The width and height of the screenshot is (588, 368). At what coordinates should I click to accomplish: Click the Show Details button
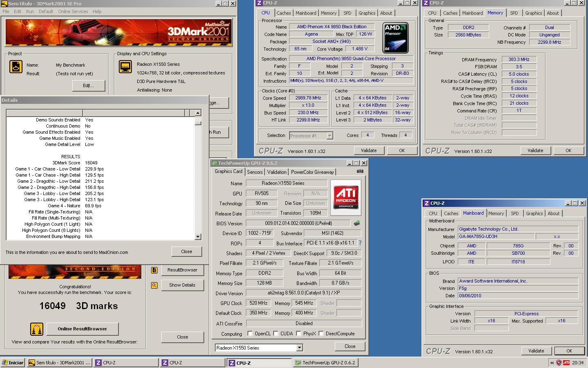(182, 285)
